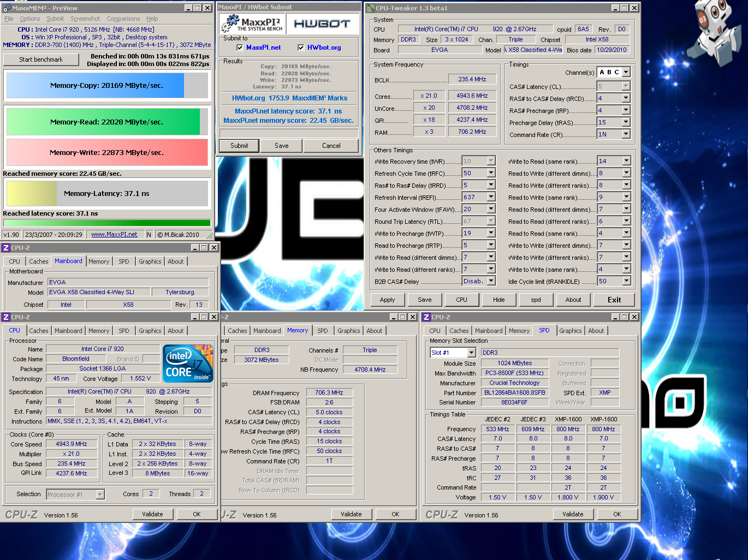Open the Processor #1 selection dropdown
This screenshot has height=560, width=748.
[x=100, y=495]
